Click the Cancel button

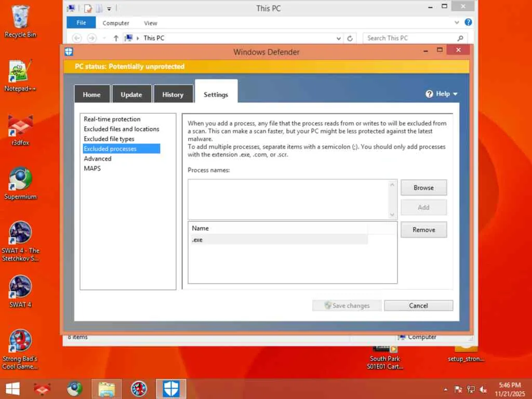[418, 305]
